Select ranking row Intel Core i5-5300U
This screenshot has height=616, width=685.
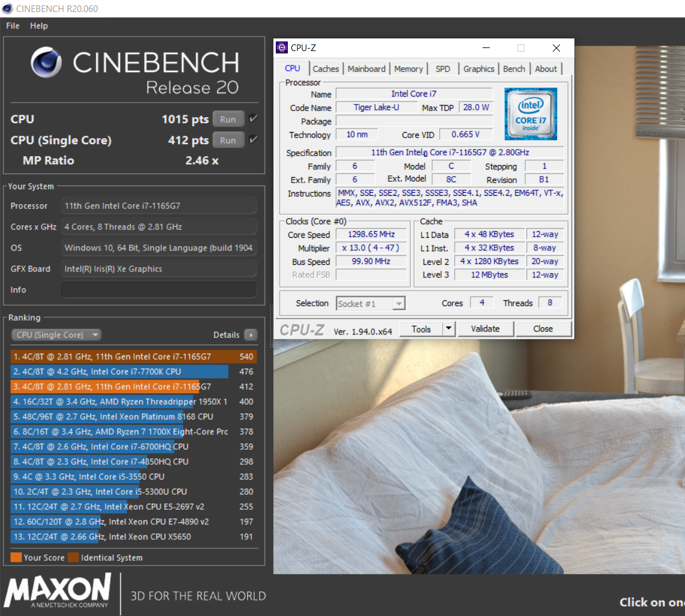(x=133, y=492)
